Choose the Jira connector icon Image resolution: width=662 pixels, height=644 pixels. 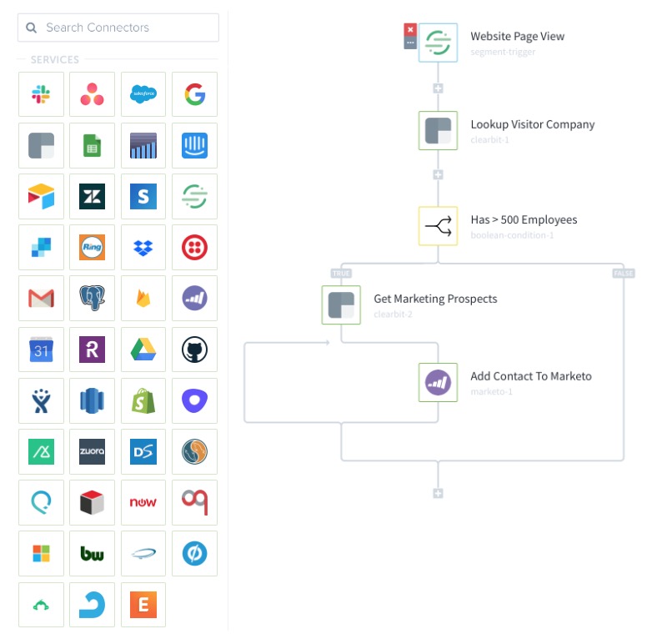tap(41, 400)
